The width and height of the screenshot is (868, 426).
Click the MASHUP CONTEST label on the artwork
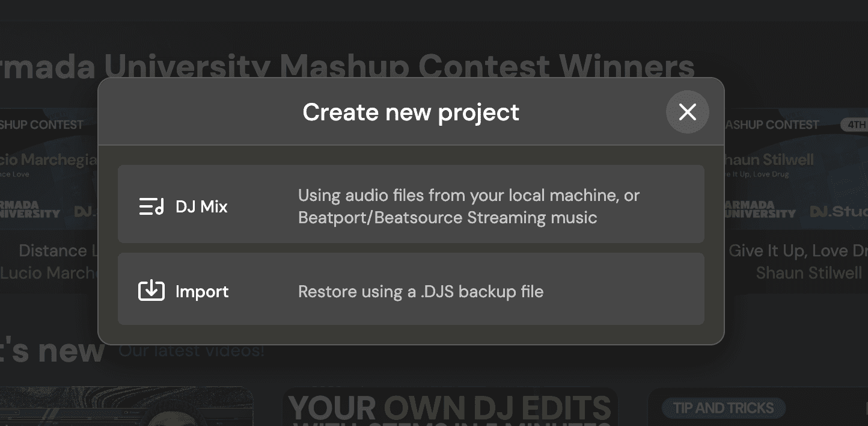[774, 125]
